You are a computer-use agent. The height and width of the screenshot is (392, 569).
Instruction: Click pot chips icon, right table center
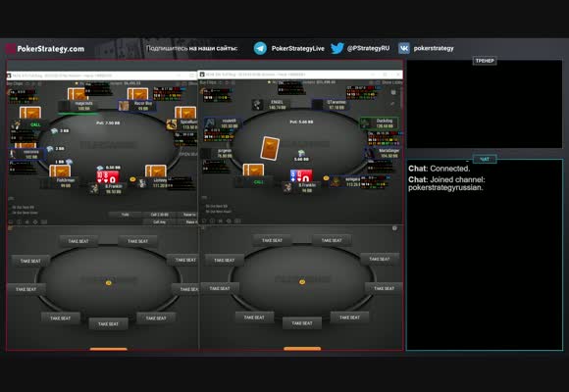[301, 154]
